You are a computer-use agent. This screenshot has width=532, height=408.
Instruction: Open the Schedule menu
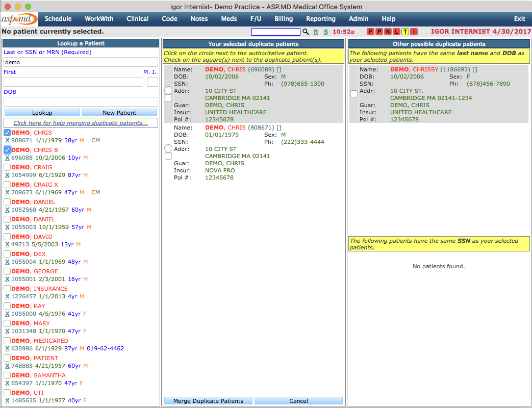[x=58, y=19]
